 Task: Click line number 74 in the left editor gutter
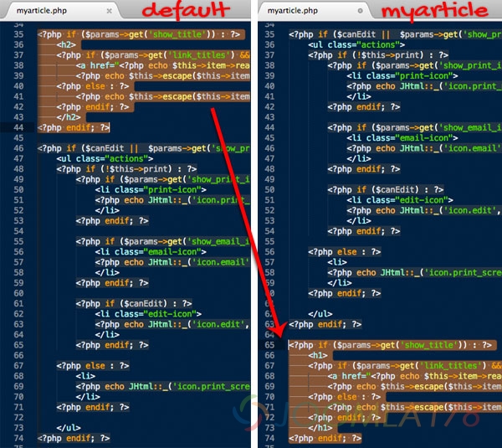(18, 438)
